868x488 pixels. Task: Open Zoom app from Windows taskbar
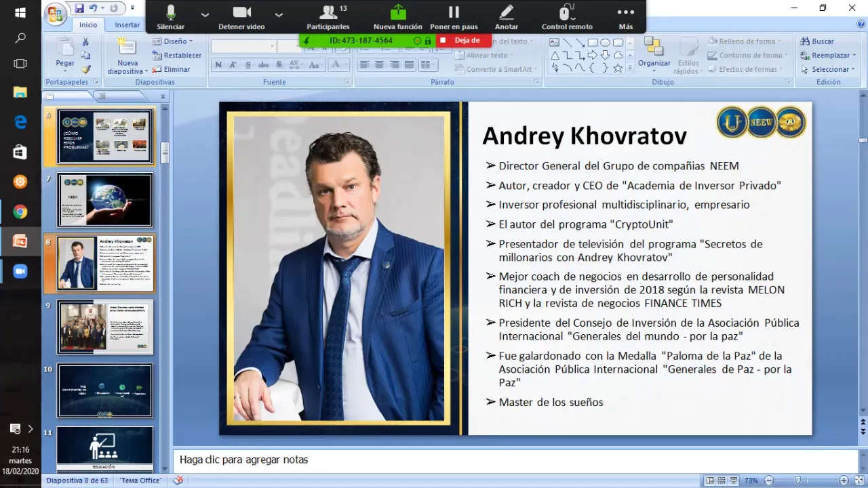tap(20, 271)
